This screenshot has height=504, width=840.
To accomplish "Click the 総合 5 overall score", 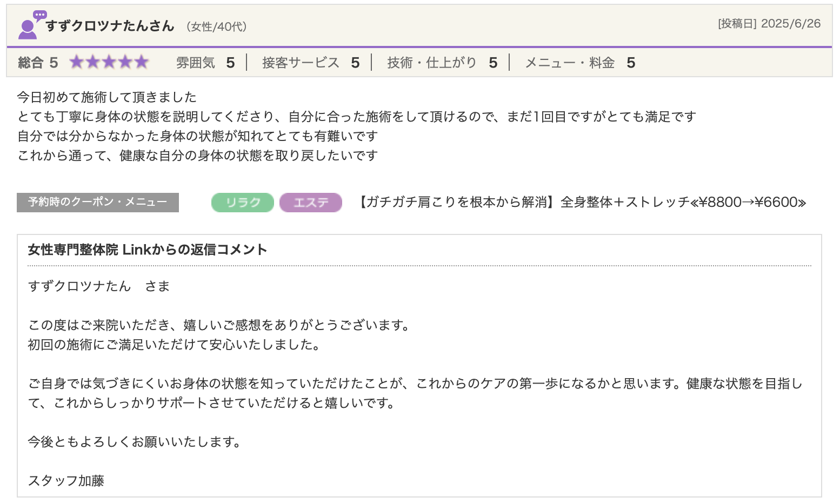I will (x=38, y=63).
